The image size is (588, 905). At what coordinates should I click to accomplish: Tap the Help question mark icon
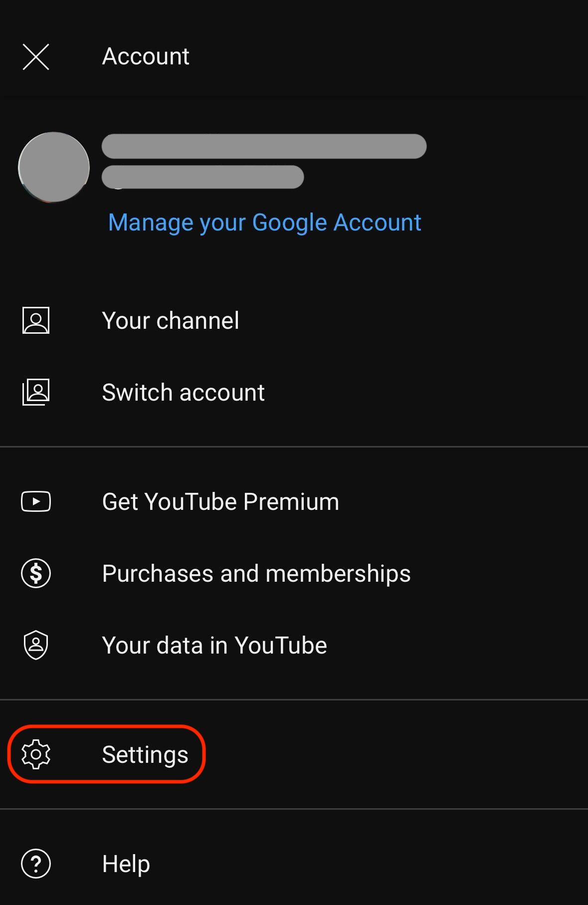point(36,863)
